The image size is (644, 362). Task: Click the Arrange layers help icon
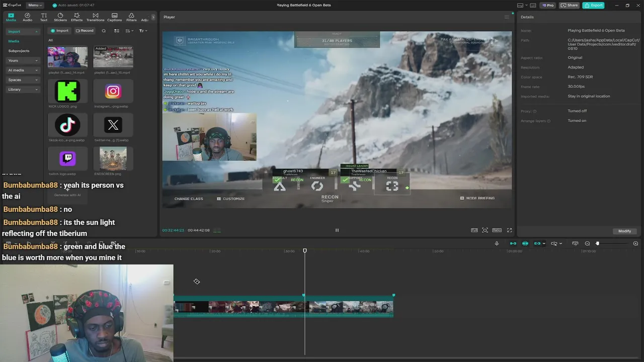point(548,121)
